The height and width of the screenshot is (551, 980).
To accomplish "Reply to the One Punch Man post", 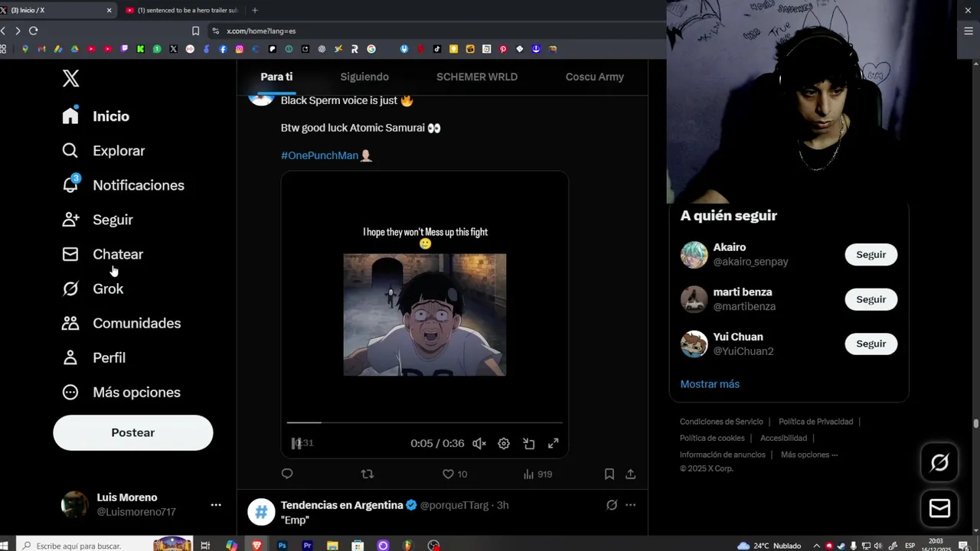I will pos(287,474).
